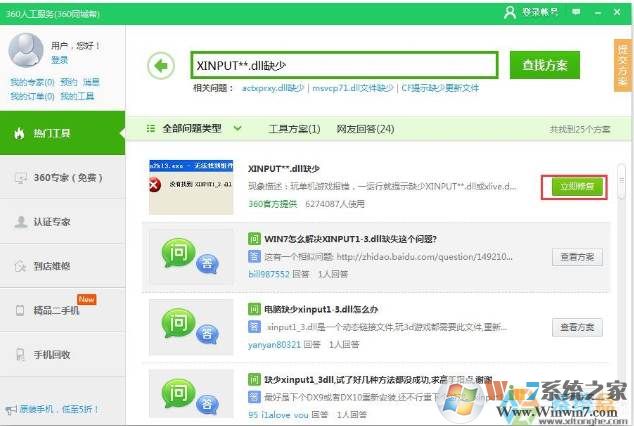Open 热门工具 in the sidebar
This screenshot has width=634, height=426.
tap(62, 132)
